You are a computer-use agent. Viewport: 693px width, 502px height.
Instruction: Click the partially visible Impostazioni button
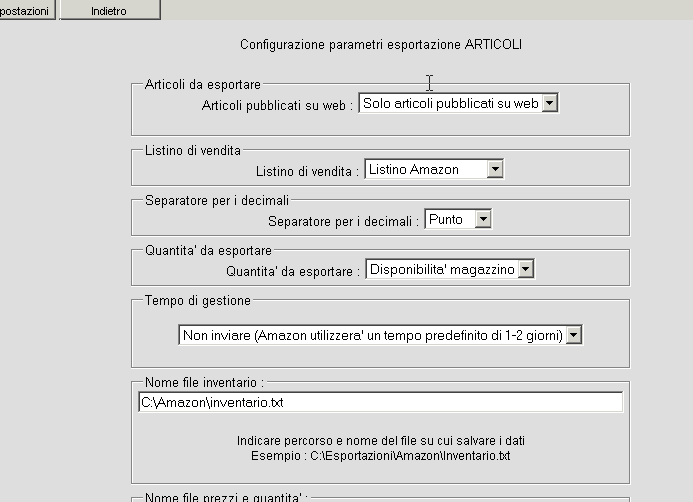pyautogui.click(x=27, y=10)
